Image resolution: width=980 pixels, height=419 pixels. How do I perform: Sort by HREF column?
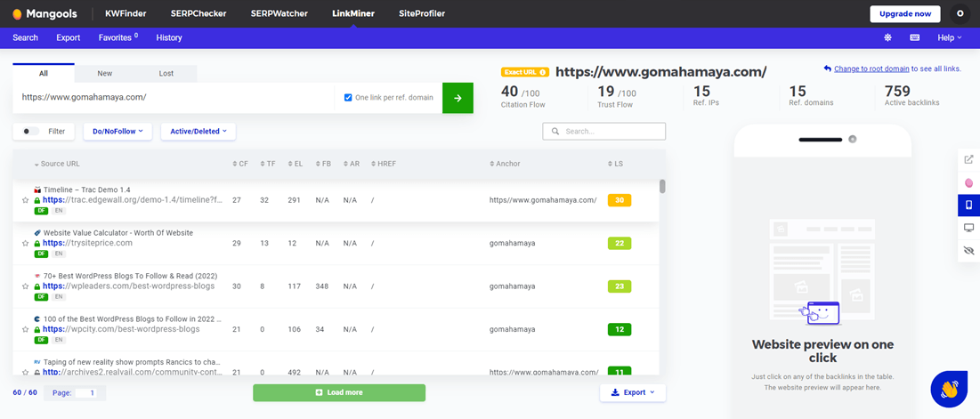point(383,164)
